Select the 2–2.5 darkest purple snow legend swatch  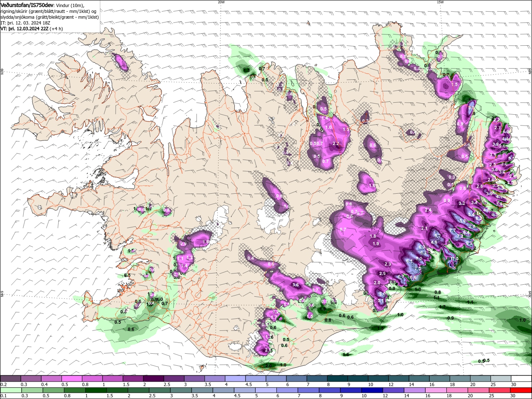tap(153, 379)
